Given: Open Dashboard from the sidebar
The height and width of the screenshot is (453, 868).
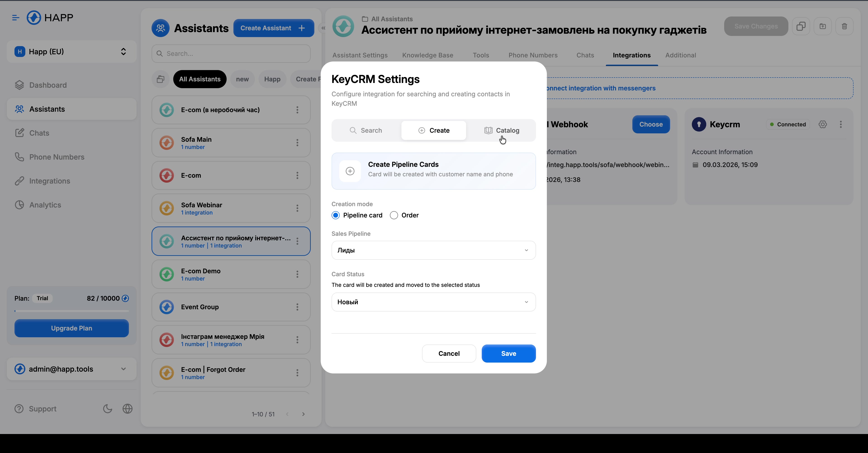Looking at the screenshot, I should click(x=49, y=85).
